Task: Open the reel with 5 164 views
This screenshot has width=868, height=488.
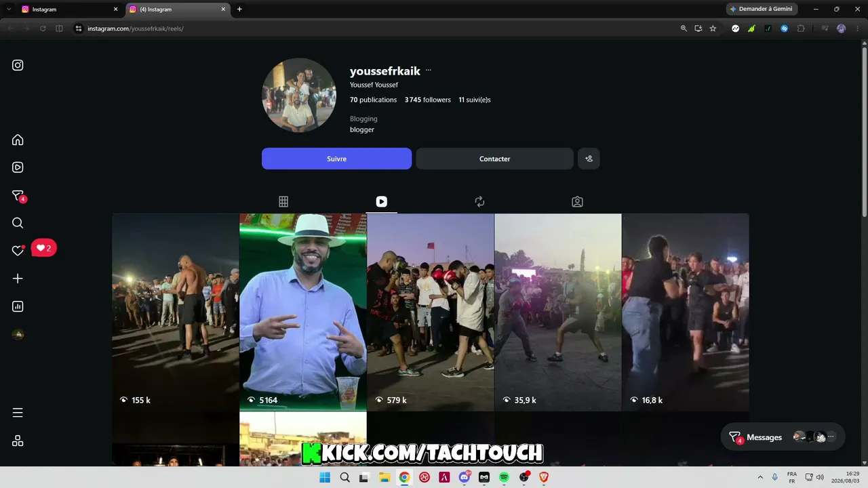Action: (303, 312)
